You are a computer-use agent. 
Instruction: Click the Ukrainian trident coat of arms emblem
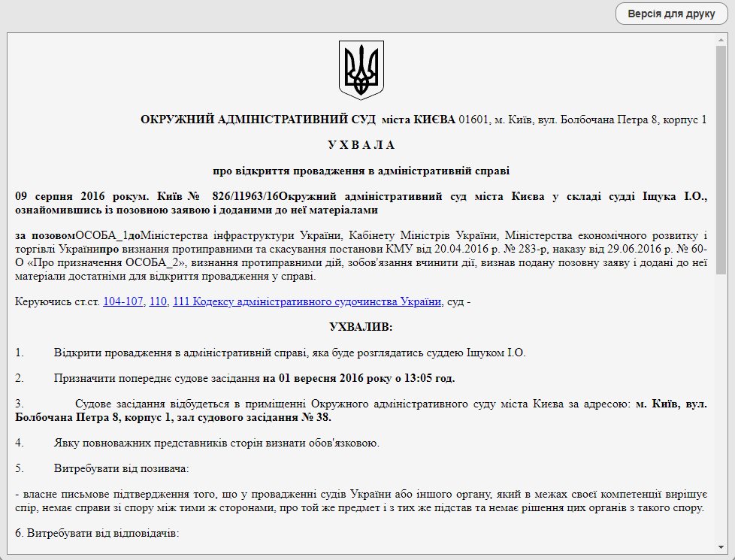tap(361, 71)
